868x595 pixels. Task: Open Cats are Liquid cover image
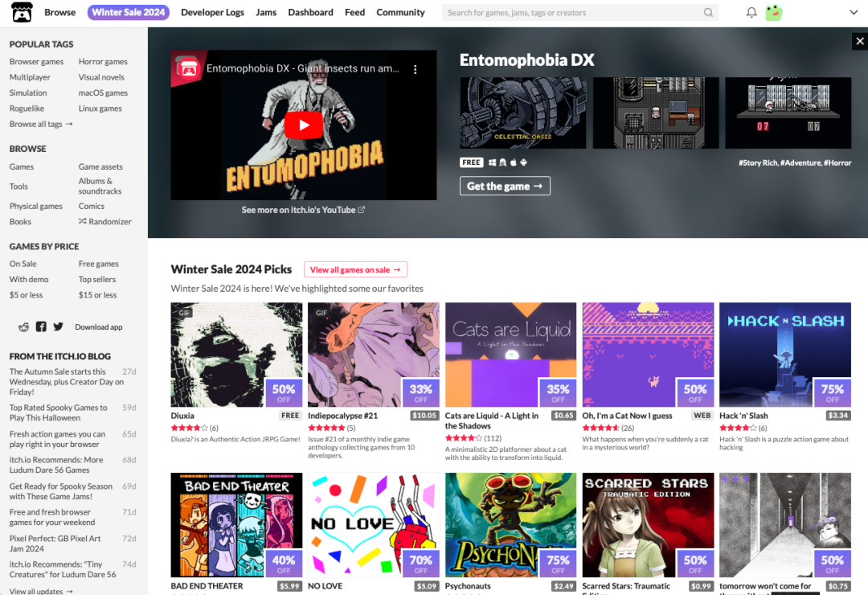coord(510,355)
